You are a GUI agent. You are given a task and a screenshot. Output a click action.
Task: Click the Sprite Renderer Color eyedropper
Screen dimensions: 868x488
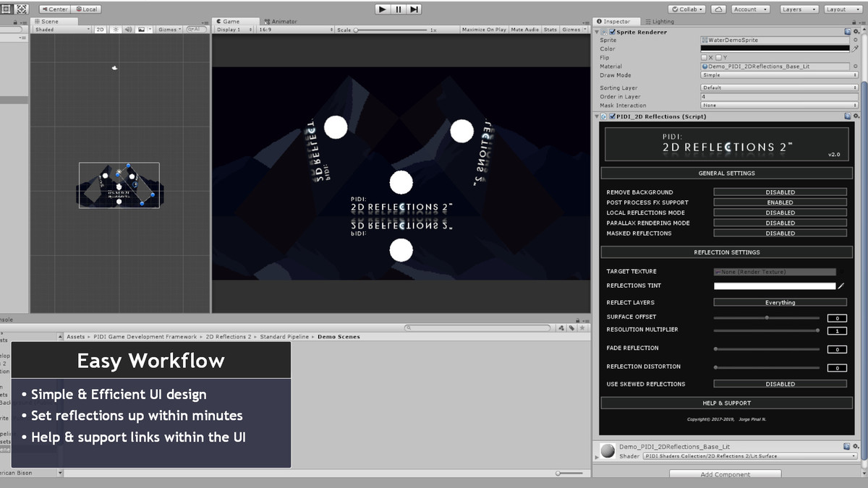point(856,49)
